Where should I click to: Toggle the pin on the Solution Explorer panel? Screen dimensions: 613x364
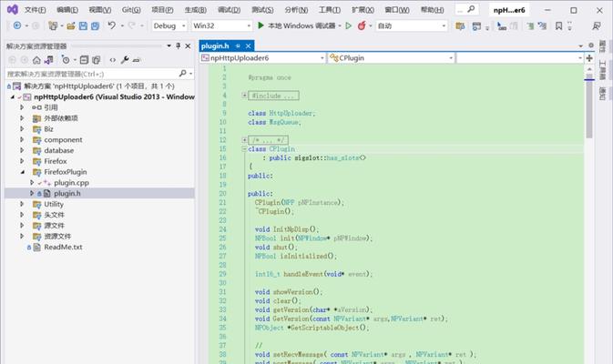point(179,45)
